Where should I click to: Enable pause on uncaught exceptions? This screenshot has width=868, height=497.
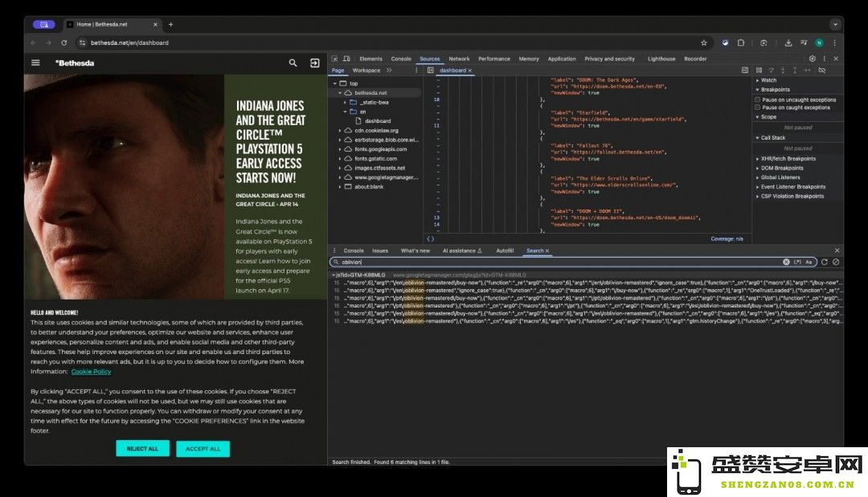[757, 100]
